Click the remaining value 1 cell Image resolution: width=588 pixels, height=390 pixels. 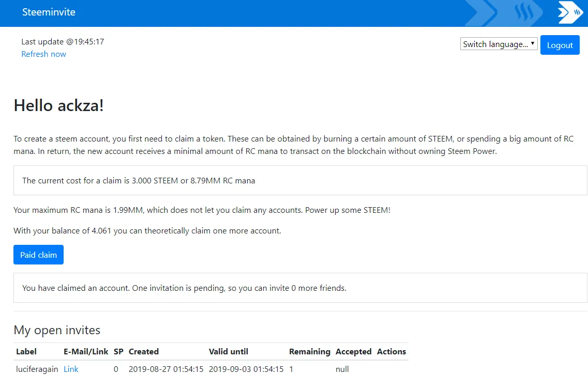click(x=291, y=369)
